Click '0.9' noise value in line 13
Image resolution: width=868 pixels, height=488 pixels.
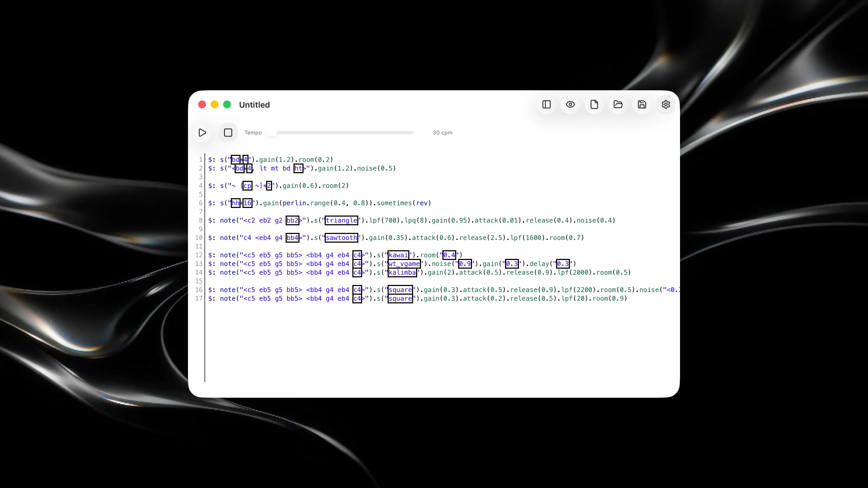[465, 264]
